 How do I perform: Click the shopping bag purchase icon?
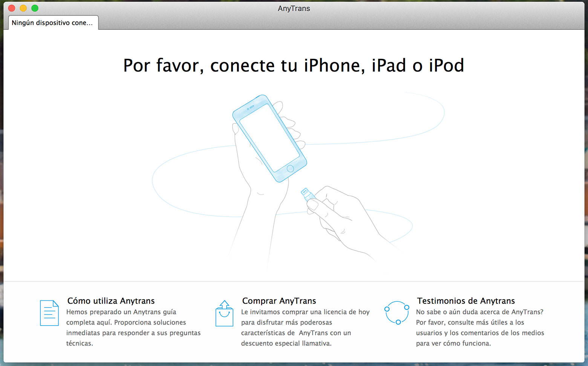pos(224,313)
